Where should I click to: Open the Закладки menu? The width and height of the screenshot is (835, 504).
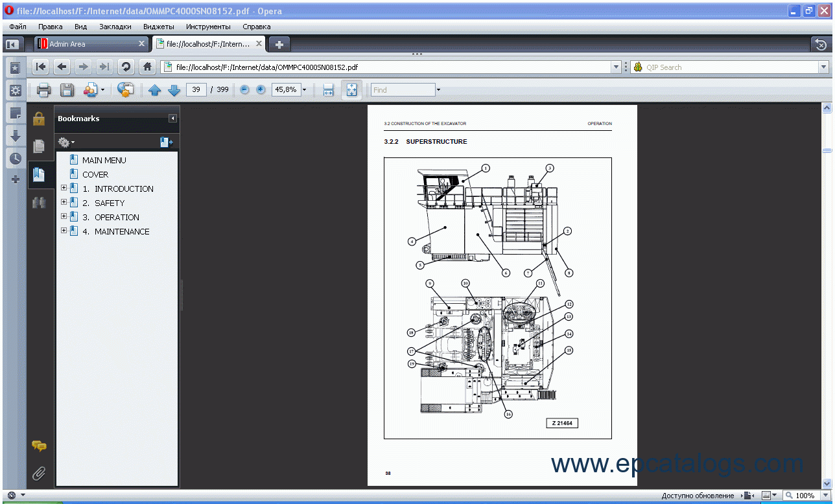(115, 27)
